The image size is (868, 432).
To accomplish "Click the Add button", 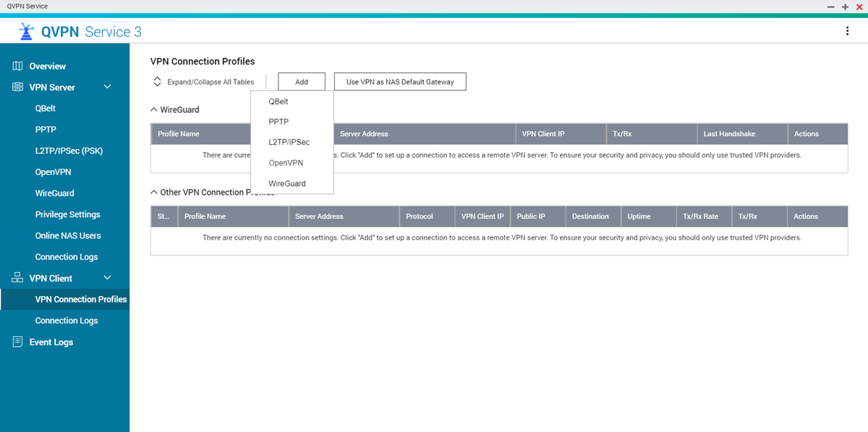I will pyautogui.click(x=302, y=82).
